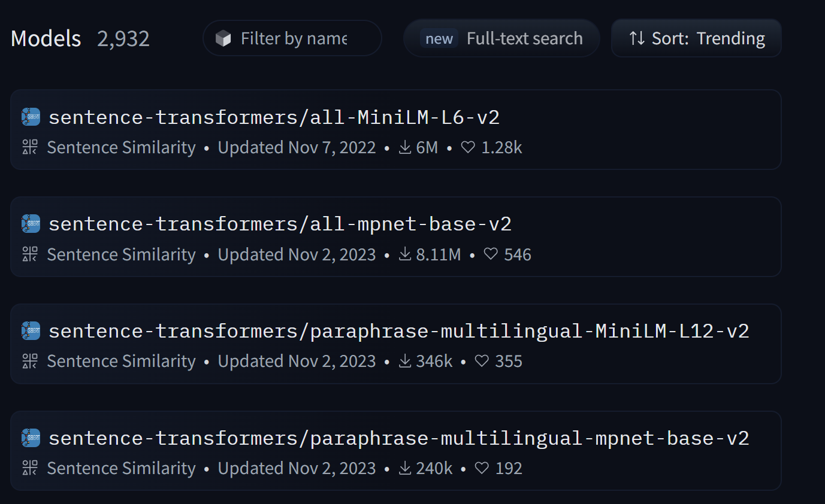Image resolution: width=825 pixels, height=504 pixels.
Task: Click SBERT avatar for paraphrase-multilingual-mpnet-base-v2
Action: pyautogui.click(x=31, y=438)
